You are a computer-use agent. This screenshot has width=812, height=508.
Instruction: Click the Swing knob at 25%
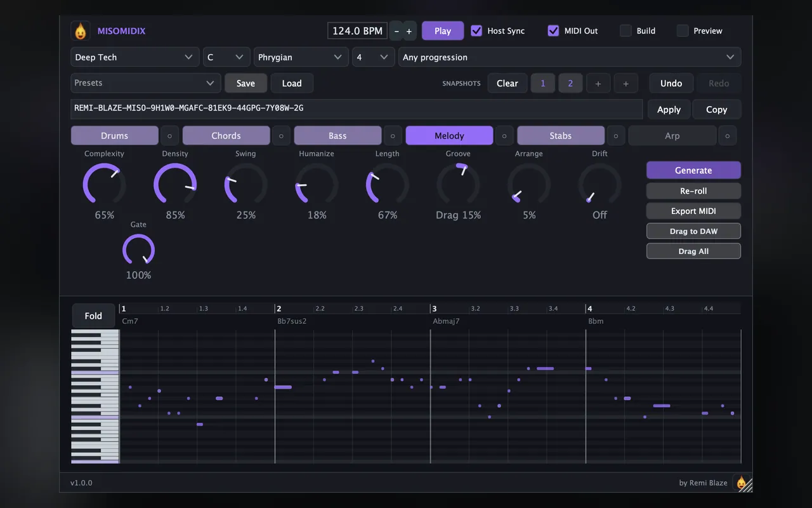pyautogui.click(x=246, y=185)
